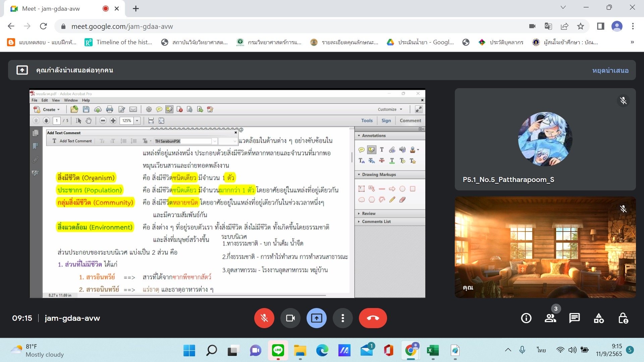Image resolution: width=644 pixels, height=362 pixels.
Task: Zoom in with Acrobat plus button
Action: point(113,121)
